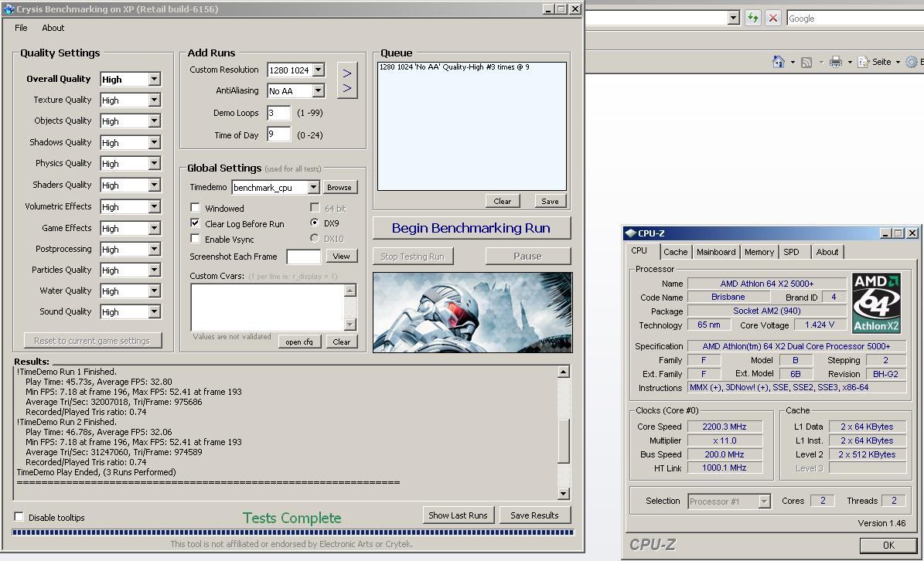Click the printer icon in browser toolbar
This screenshot has width=924, height=561.
pos(836,62)
